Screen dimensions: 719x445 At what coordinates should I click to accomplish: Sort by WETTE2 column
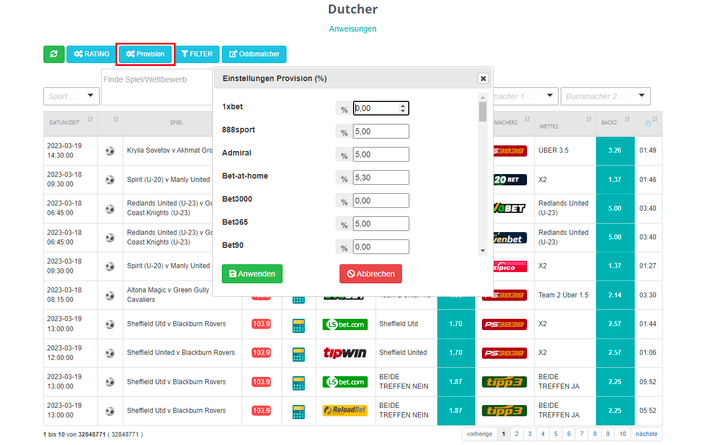[565, 123]
